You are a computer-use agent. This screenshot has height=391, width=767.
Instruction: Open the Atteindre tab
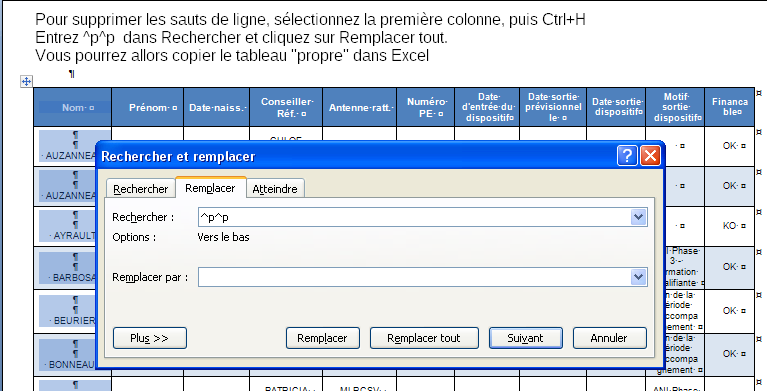(x=275, y=189)
